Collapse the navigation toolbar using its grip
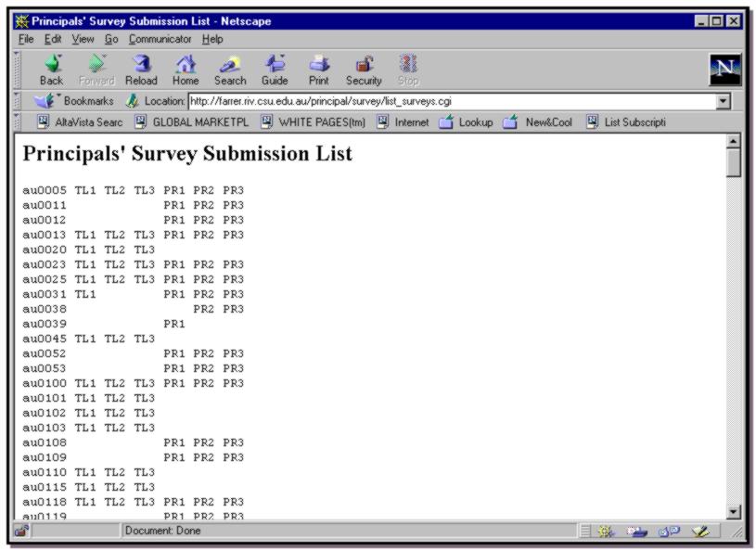This screenshot has height=551, width=756. point(18,70)
